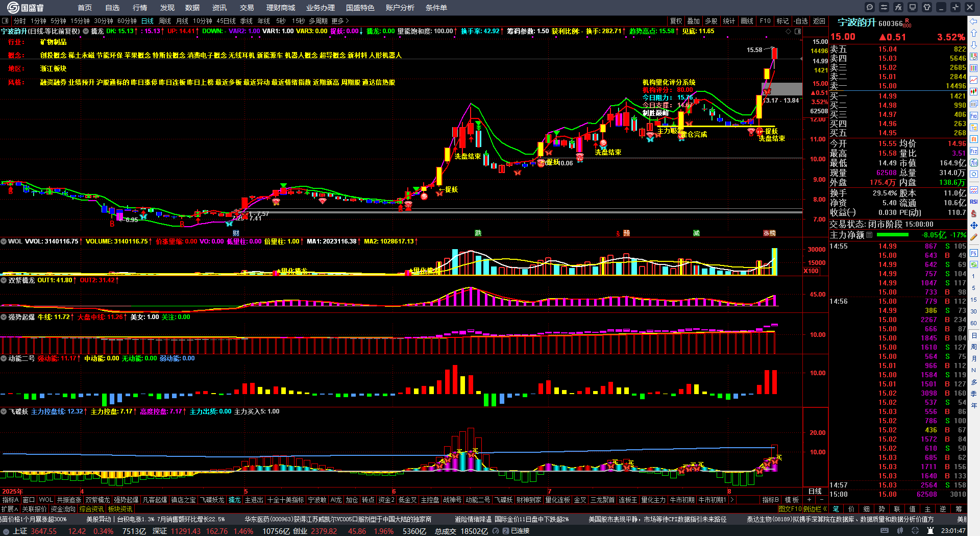Screen dimensions: 980x536
Task: Open the skin theme shirt icon
Action: pyautogui.click(x=927, y=7)
